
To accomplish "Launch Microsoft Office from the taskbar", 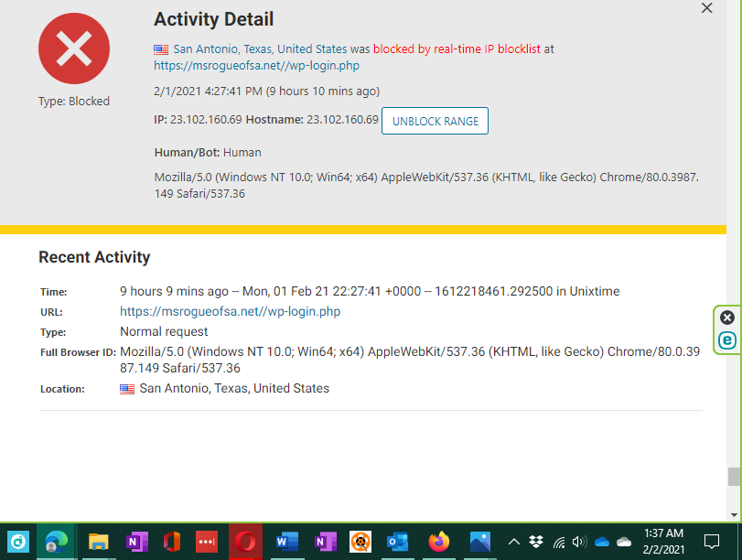I will click(171, 542).
